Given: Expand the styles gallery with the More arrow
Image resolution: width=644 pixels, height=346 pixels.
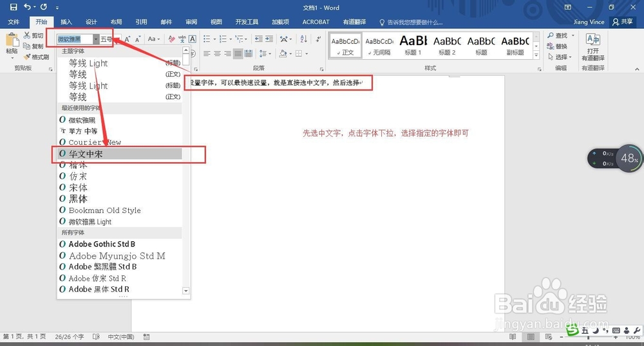Looking at the screenshot, I should (536, 55).
